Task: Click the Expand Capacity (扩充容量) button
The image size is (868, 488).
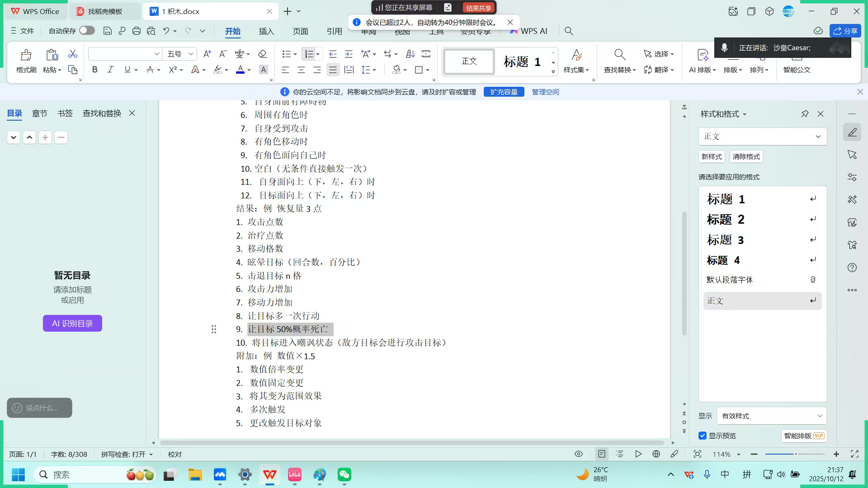Action: [504, 92]
